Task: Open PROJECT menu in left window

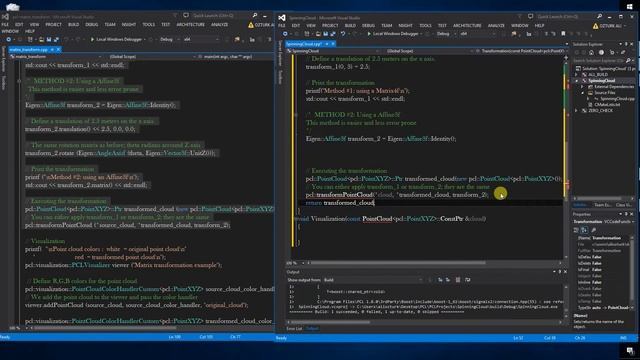Action: point(53,24)
